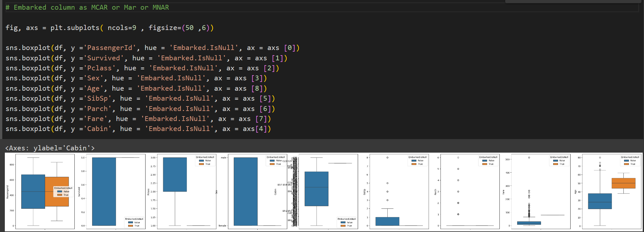The height and width of the screenshot is (232, 644).
Task: Click the blue False box in Age plot
Action: 600,201
